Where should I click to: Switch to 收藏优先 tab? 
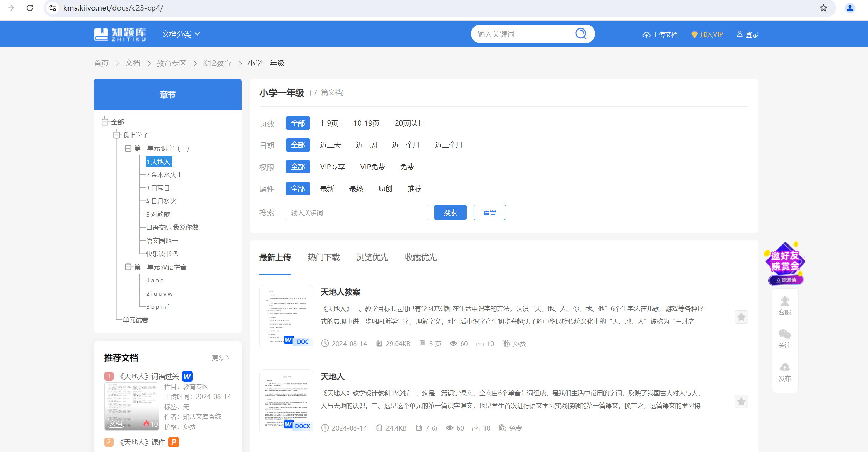(421, 257)
